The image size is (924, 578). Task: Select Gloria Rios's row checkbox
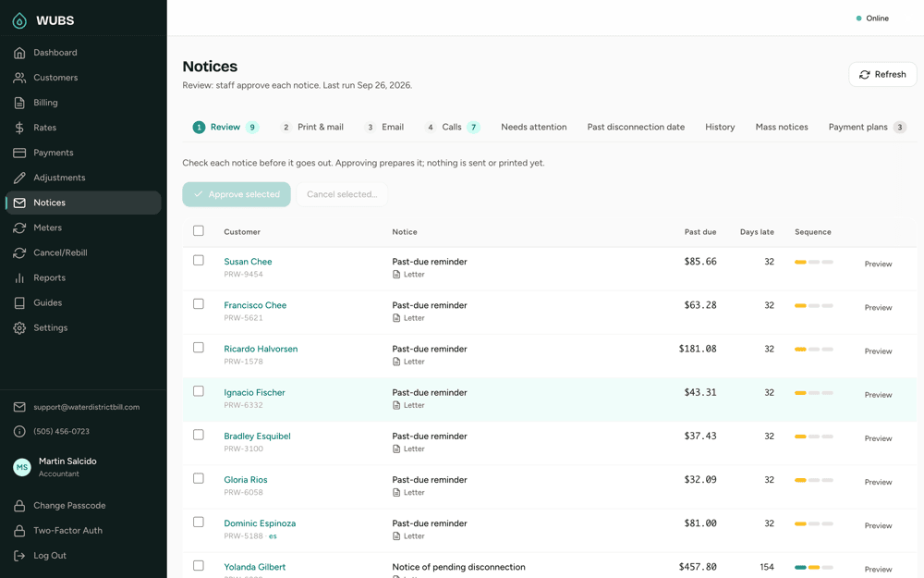[199, 478]
